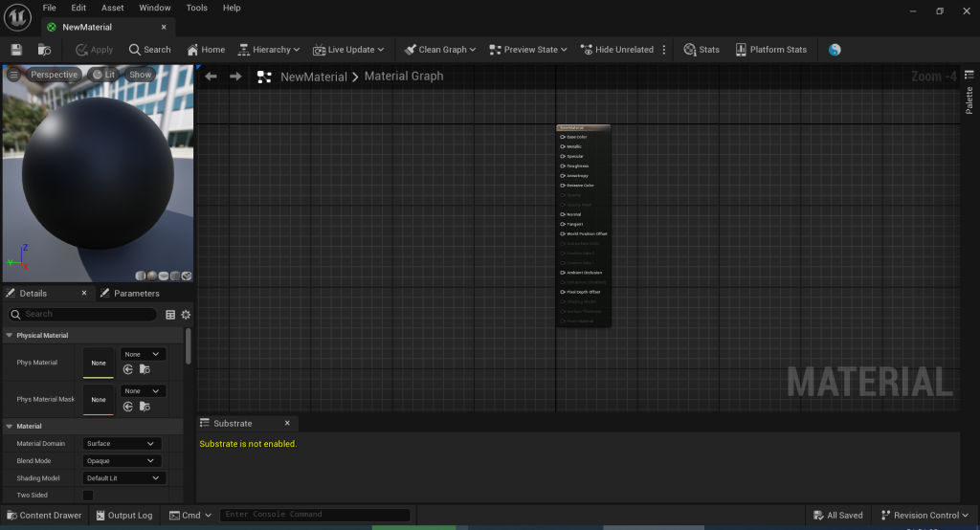Open Details panel settings gear icon
Screen dimensions: 980x530
186,315
